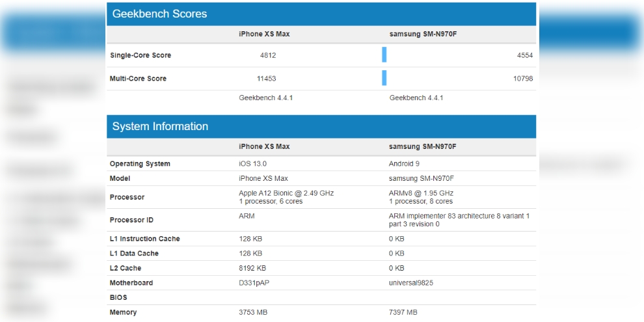Select samsung SM-N970F header in Geekbench Scores
The width and height of the screenshot is (644, 322).
pos(423,34)
